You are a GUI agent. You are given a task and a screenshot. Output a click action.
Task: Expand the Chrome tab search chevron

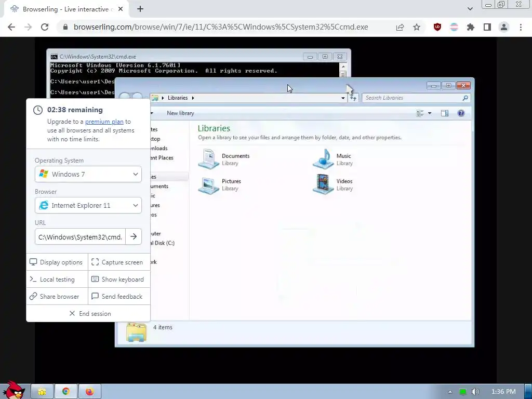point(470,9)
